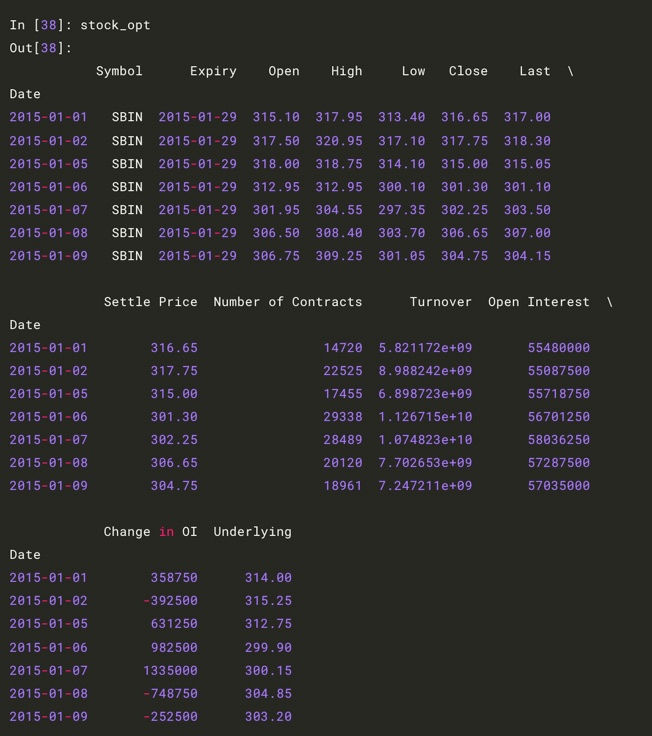Screen dimensions: 652x736
Task: Click the 'High' column header
Action: tap(346, 71)
